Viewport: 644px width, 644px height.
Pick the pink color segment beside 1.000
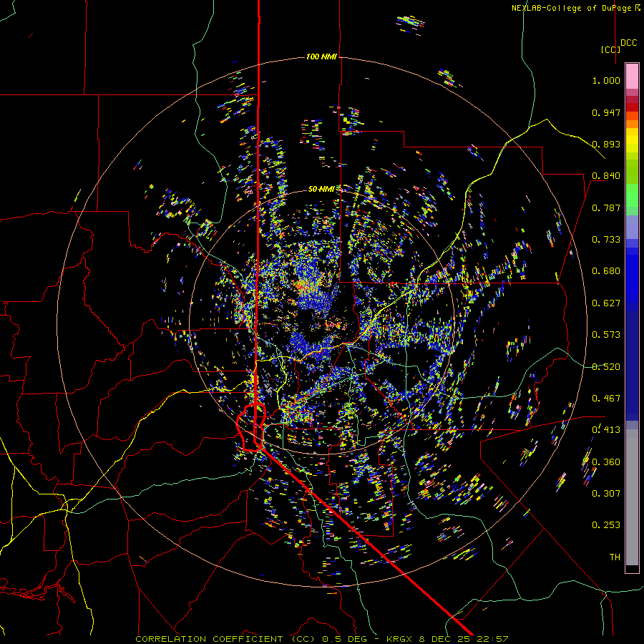point(632,77)
